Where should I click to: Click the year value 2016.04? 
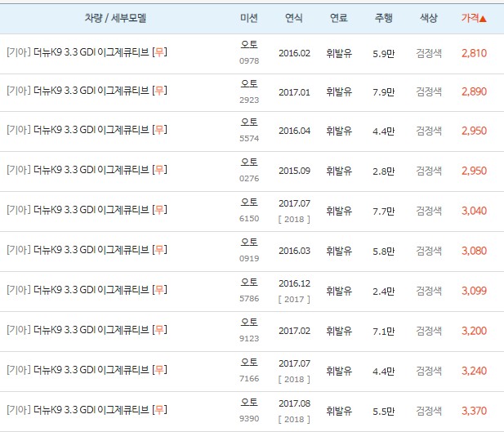[294, 131]
